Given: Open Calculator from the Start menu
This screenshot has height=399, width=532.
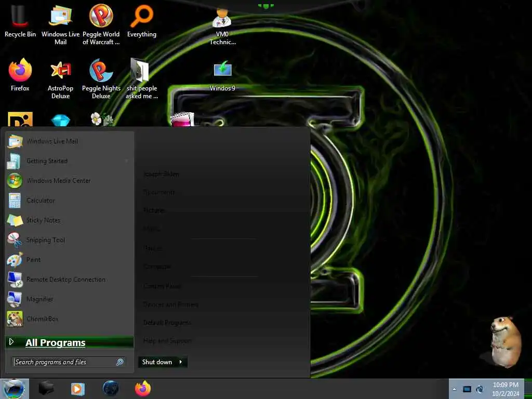Looking at the screenshot, I should click(70, 200).
